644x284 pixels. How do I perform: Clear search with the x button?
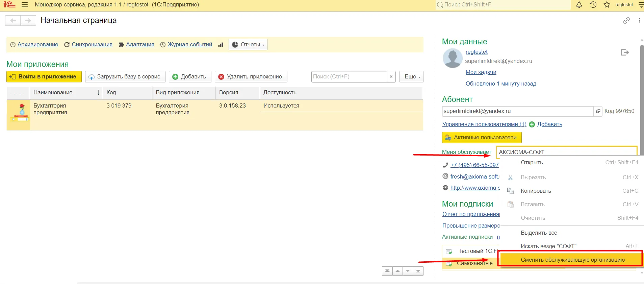coord(391,77)
